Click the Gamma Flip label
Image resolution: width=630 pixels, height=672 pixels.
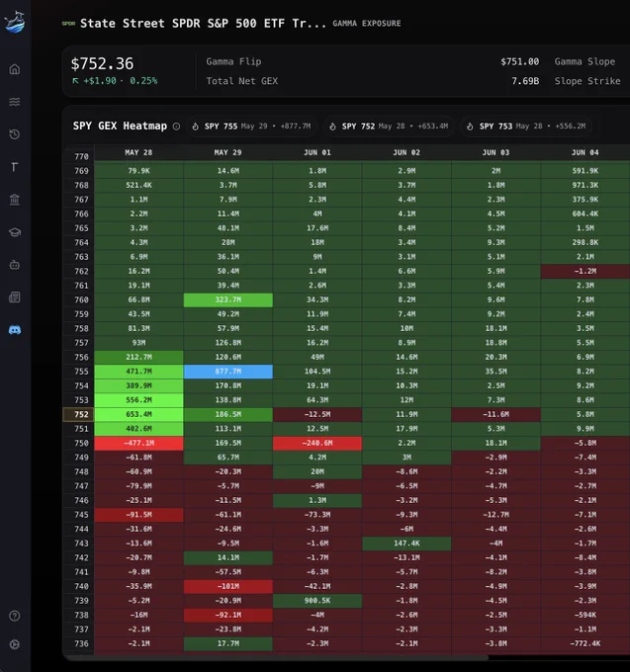[x=233, y=61]
